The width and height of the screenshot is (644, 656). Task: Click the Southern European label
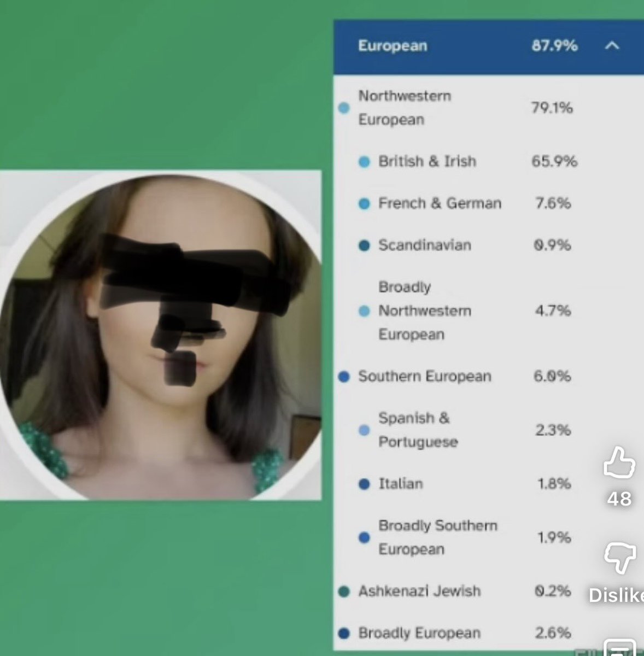(x=424, y=376)
